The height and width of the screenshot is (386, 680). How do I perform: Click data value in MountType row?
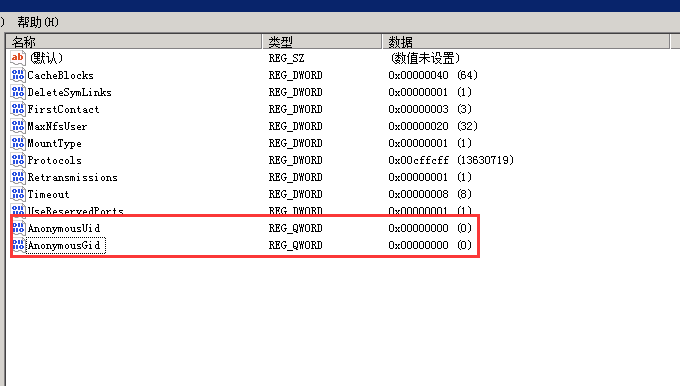coord(430,143)
